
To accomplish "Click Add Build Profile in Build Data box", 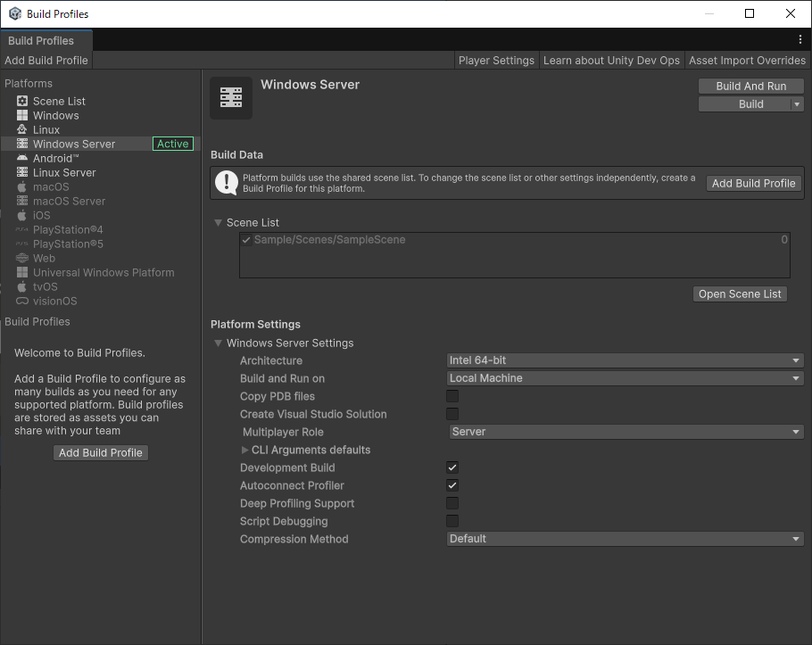I will coord(753,183).
